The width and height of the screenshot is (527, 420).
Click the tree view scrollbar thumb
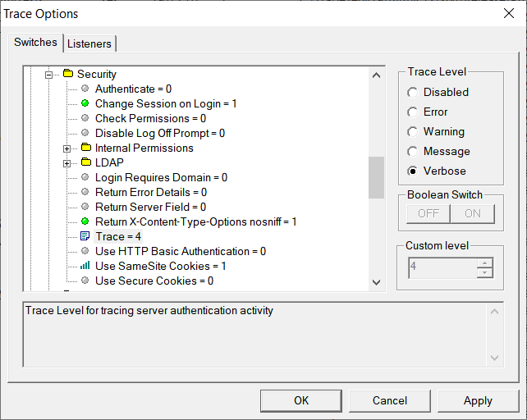coord(377,177)
